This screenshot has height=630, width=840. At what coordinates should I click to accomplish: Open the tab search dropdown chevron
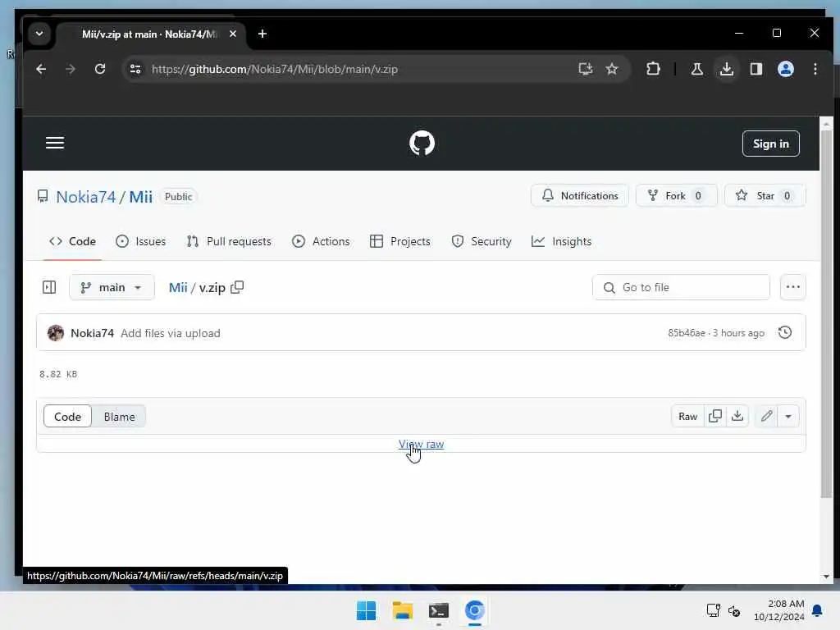(39, 34)
